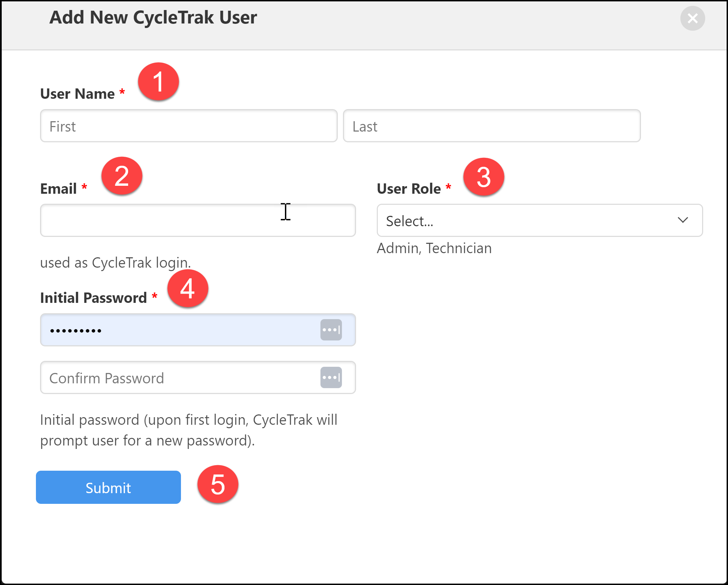Expand User Role using the chevron arrow

[x=683, y=220]
